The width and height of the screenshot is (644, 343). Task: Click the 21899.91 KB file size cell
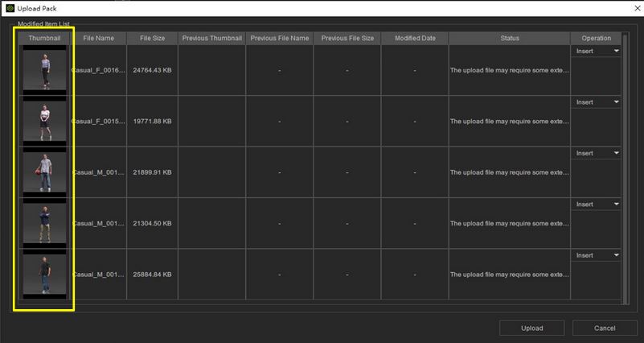click(x=153, y=172)
